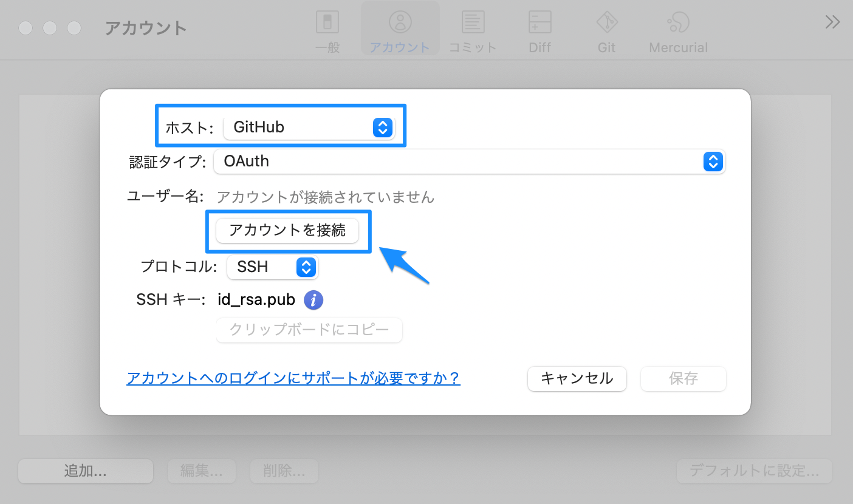This screenshot has width=853, height=504.
Task: Select the Mercurial settings icon
Action: (x=678, y=29)
